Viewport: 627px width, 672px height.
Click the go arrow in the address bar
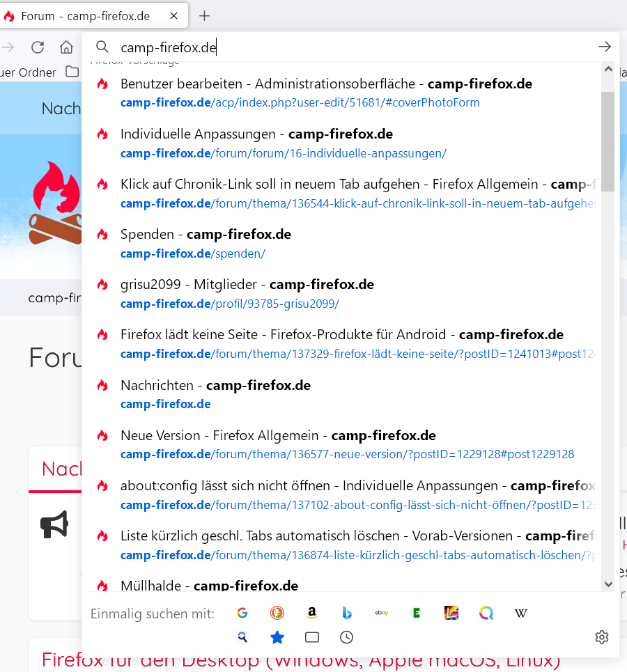[605, 47]
